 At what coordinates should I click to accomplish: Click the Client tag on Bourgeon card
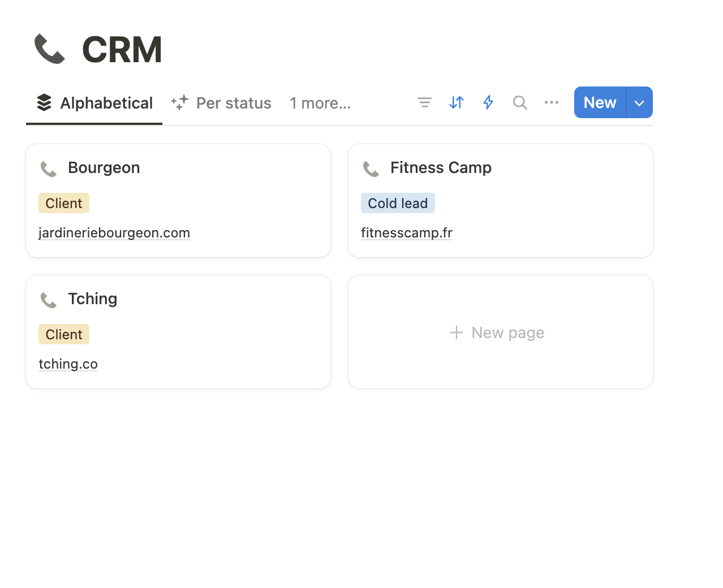[x=64, y=204]
